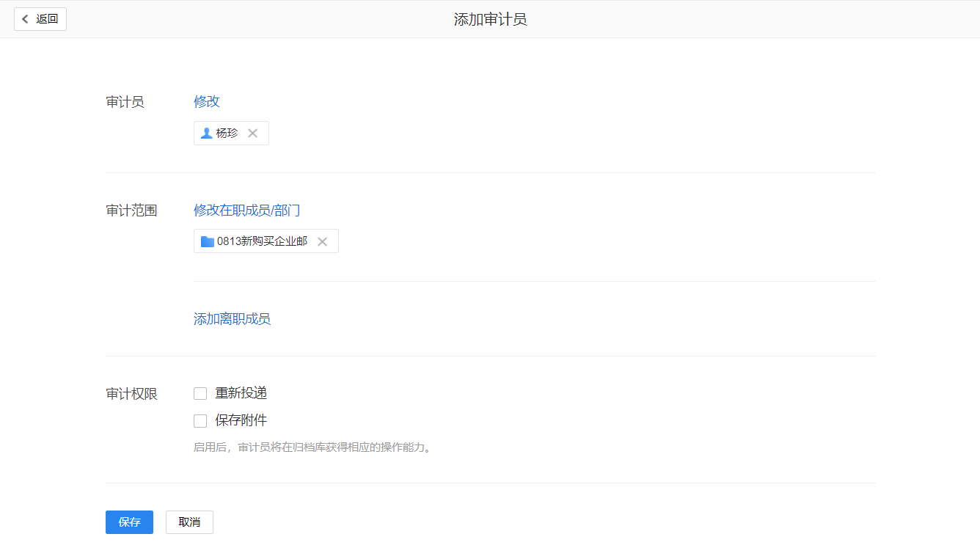Toggle 重新投递 by clicking its label text
980x556 pixels.
point(241,393)
